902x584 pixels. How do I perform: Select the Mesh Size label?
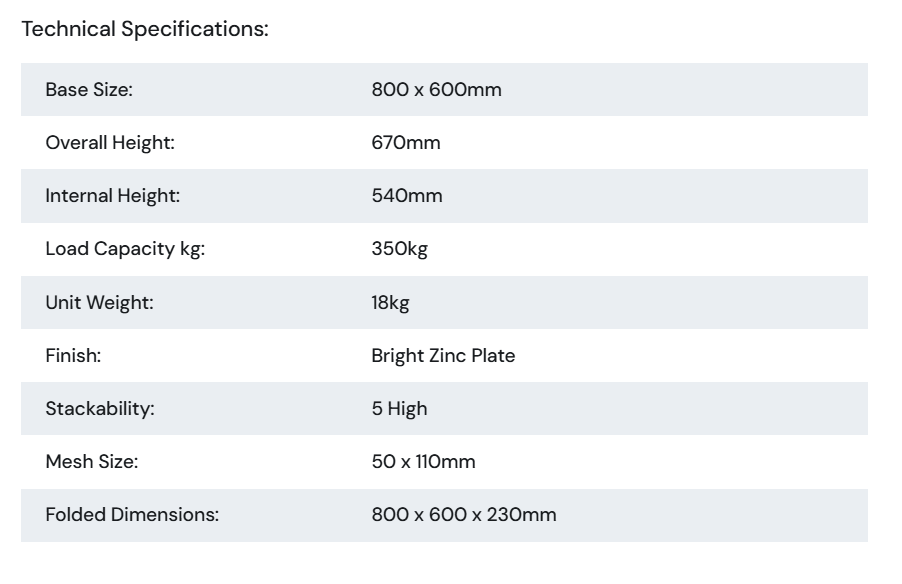[92, 461]
